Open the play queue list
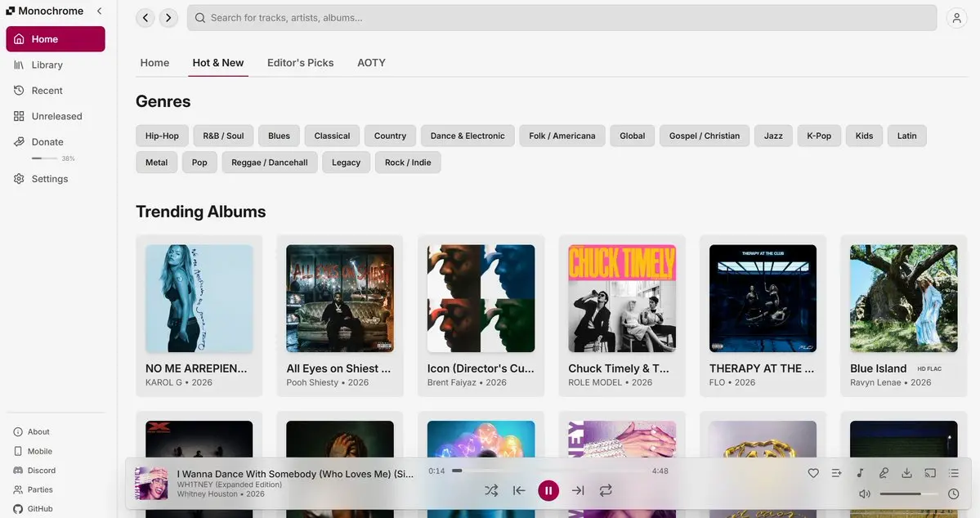Screen dimensions: 980x518 click(953, 473)
